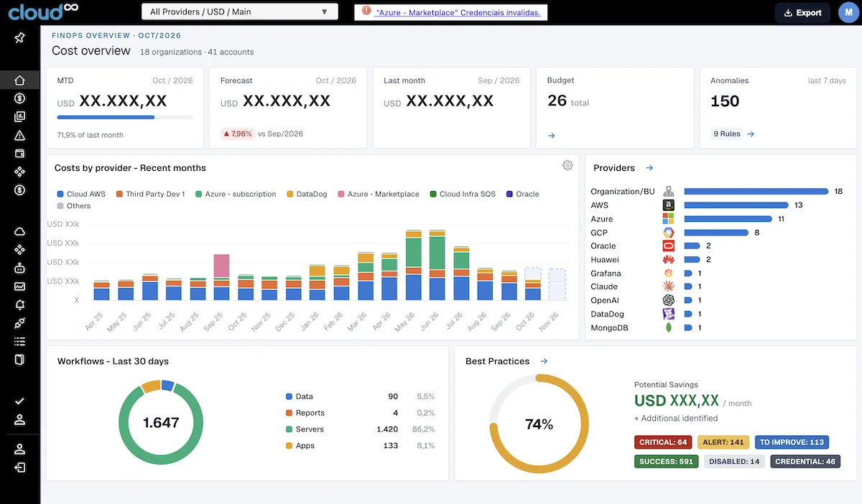Click the Apps row in Workflows legend
This screenshot has height=504, width=862.
click(x=360, y=446)
